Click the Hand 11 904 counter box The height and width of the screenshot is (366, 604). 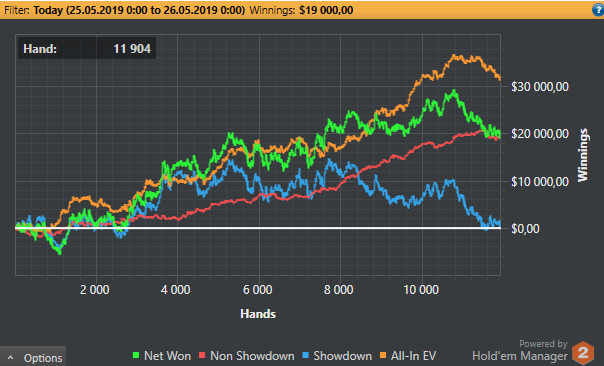tap(87, 49)
